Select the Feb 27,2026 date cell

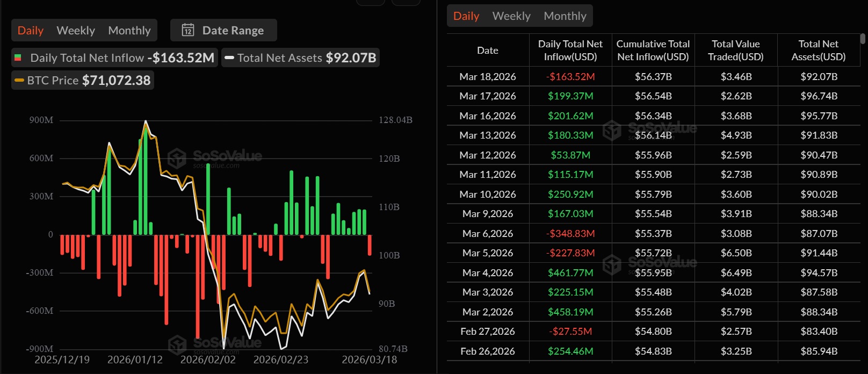488,332
